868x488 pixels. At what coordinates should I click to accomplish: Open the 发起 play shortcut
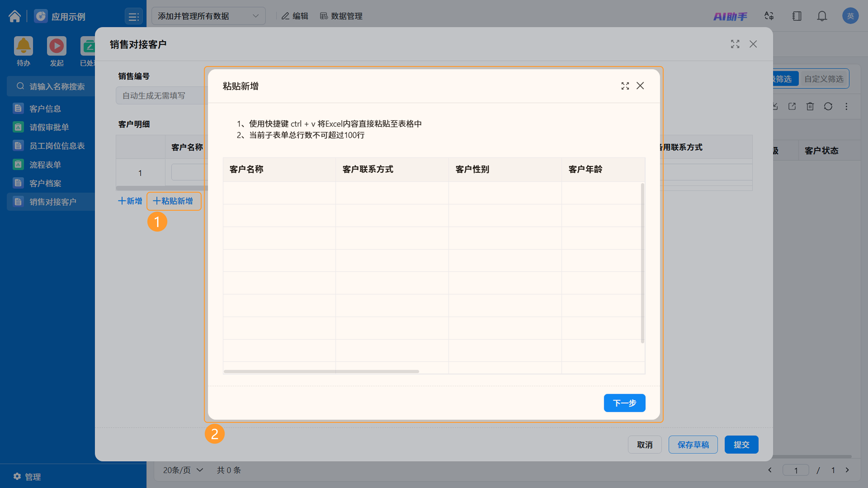(57, 46)
